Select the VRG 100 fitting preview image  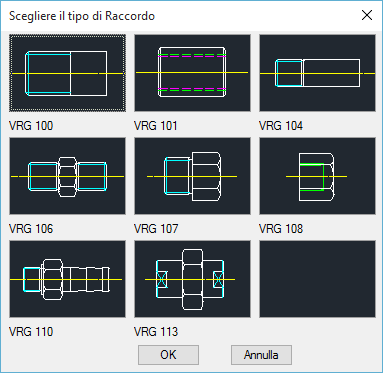tap(67, 73)
